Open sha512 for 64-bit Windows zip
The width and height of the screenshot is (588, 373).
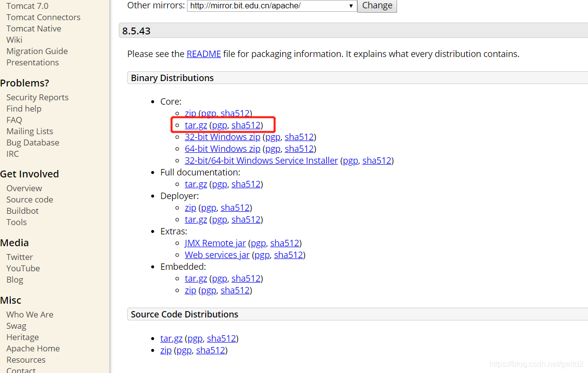[x=299, y=149]
